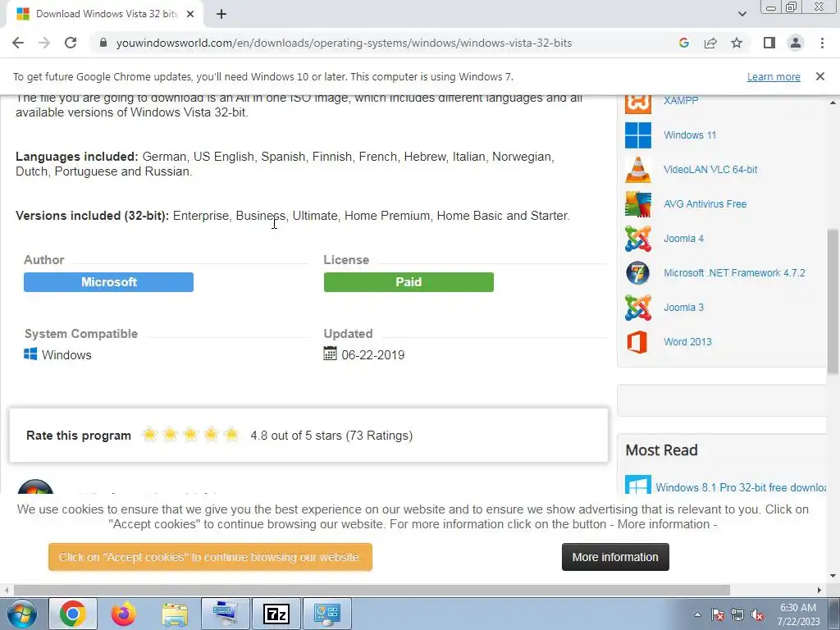Click the taskbar clock
Viewport: 840px width, 630px height.
coord(797,614)
